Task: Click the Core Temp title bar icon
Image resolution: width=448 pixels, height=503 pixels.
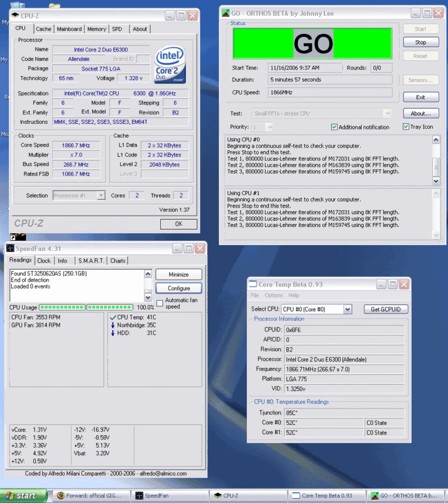Action: pyautogui.click(x=253, y=284)
